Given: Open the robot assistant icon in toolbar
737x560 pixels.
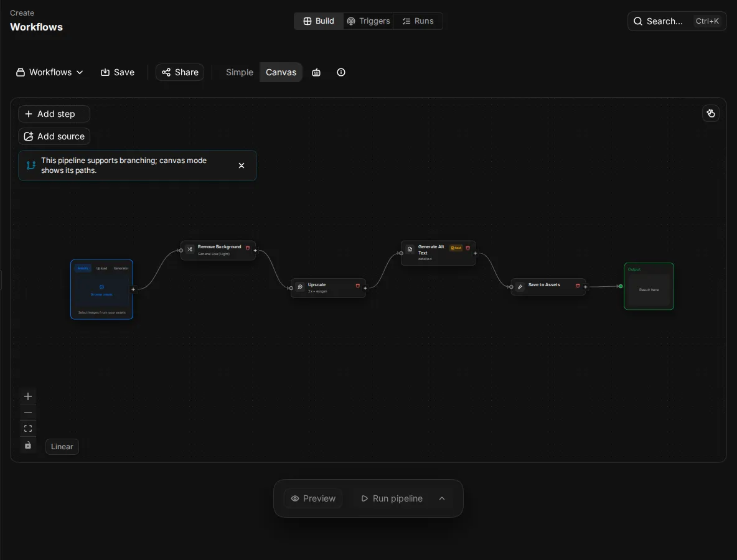Looking at the screenshot, I should click(316, 72).
